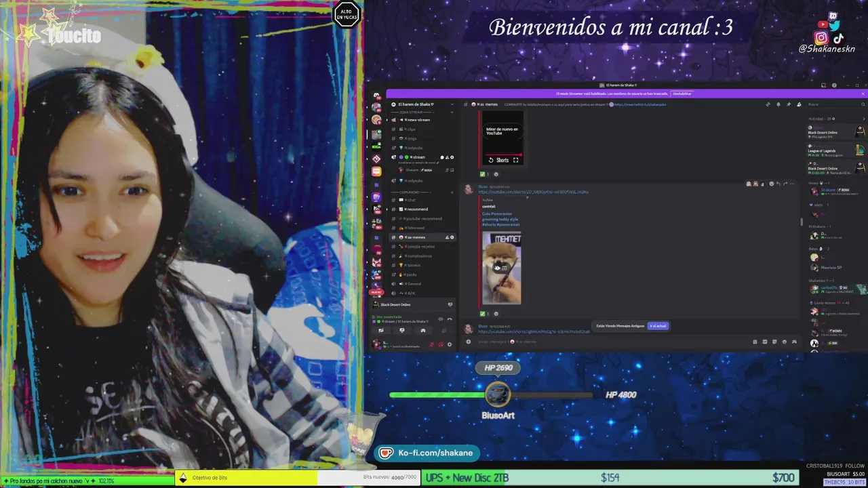
Task: Toggle deafen headphones in user panel
Action: click(x=441, y=344)
